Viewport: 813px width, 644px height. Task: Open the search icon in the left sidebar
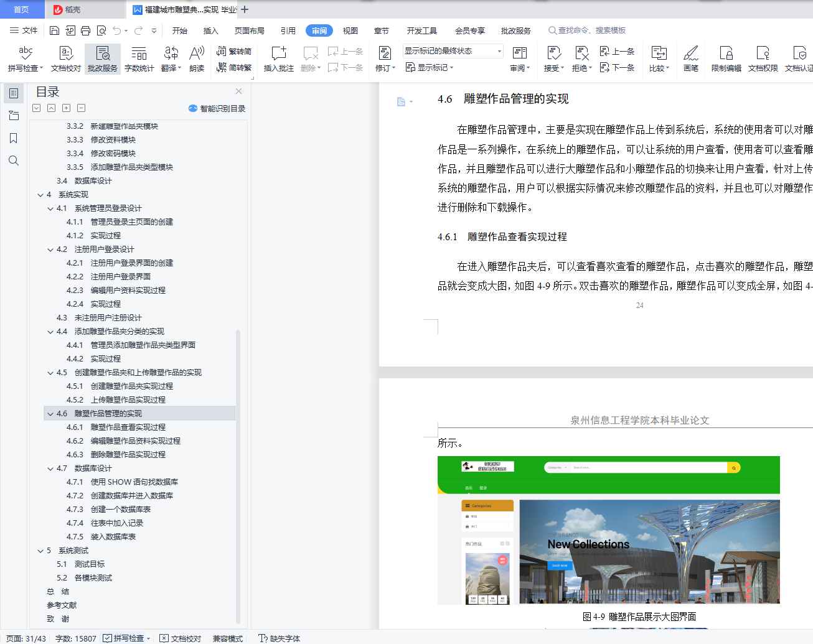click(x=14, y=161)
